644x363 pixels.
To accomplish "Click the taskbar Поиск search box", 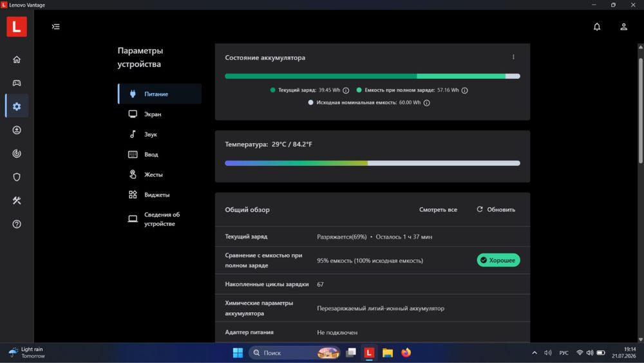I will pos(294,353).
